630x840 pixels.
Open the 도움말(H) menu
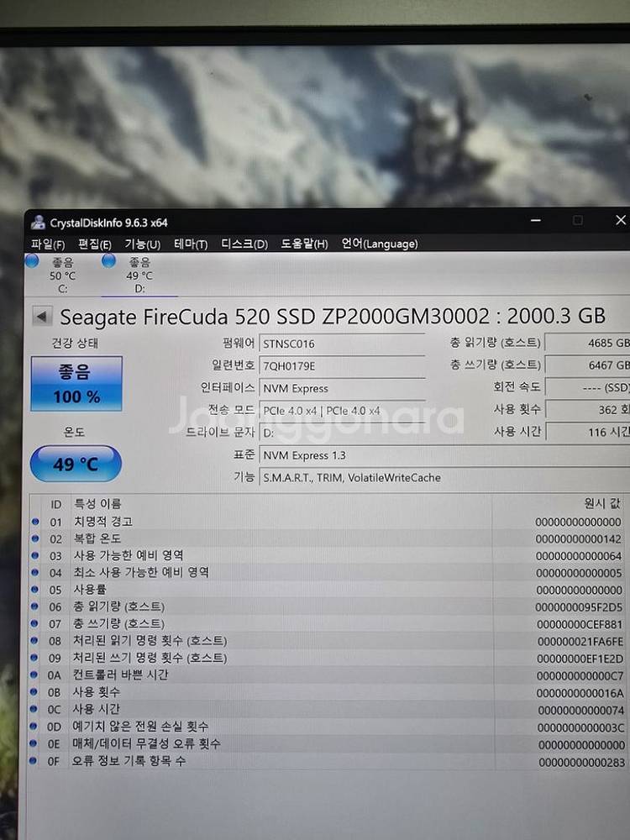coord(304,244)
